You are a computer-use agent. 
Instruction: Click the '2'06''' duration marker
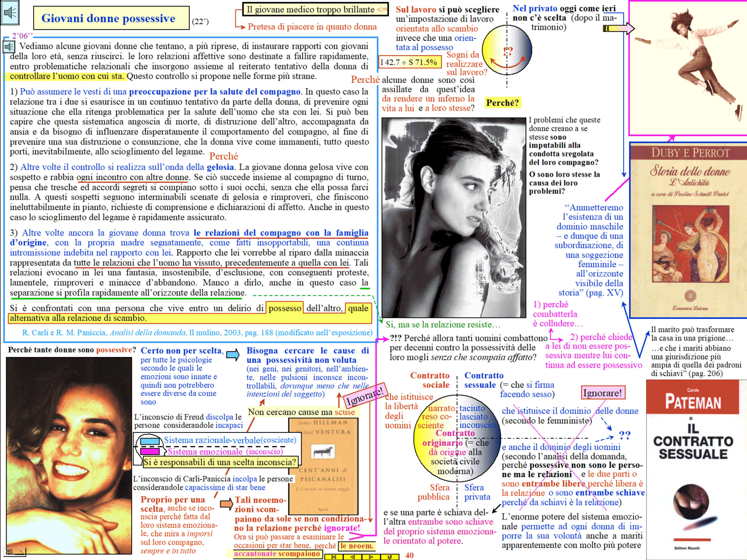(x=22, y=36)
